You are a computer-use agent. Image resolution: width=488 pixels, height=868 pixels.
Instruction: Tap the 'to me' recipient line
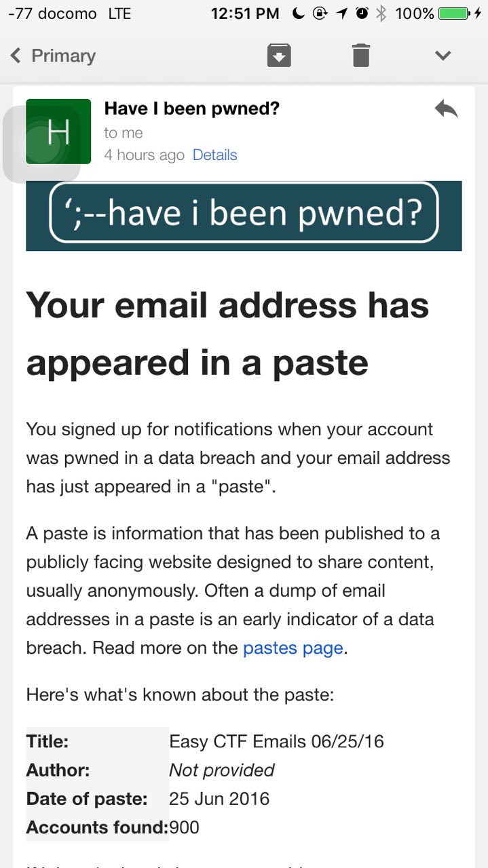point(124,133)
